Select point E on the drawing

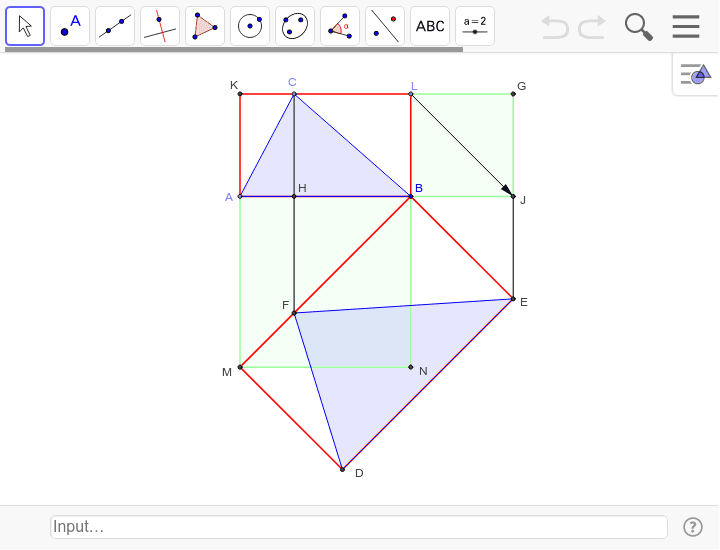513,299
